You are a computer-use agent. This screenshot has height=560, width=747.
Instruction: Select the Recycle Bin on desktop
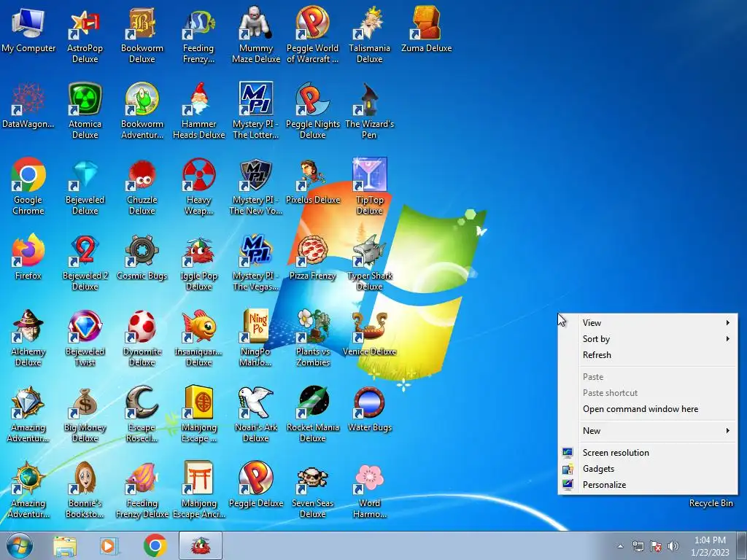[711, 503]
